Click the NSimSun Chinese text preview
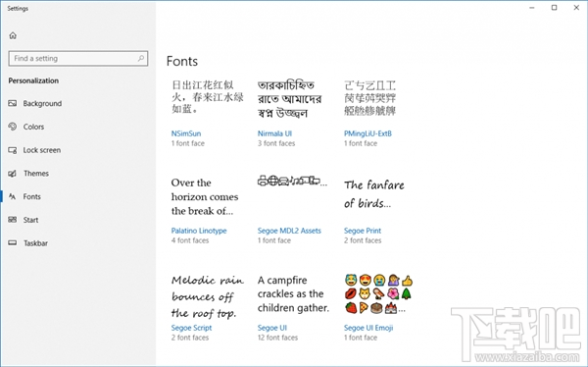The image size is (588, 367). point(208,97)
